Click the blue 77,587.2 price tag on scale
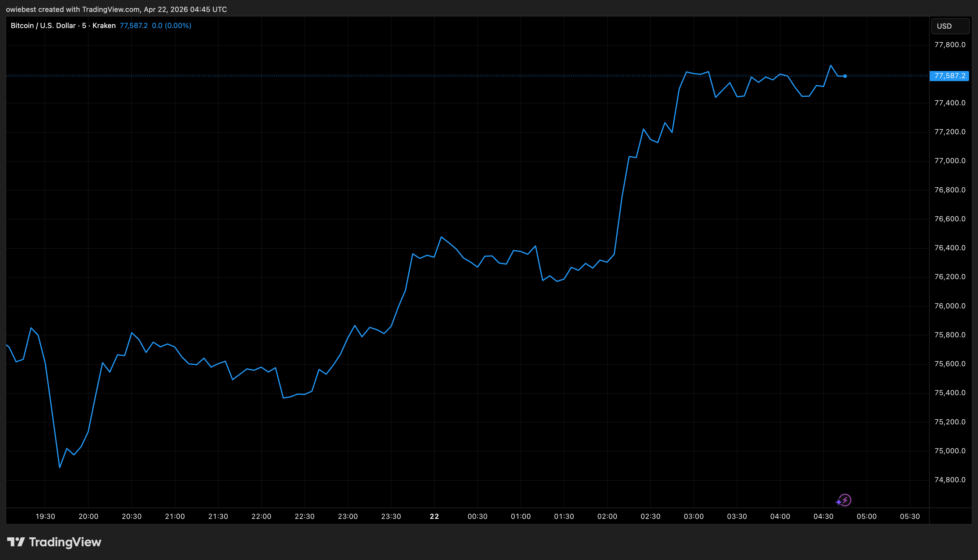 950,76
